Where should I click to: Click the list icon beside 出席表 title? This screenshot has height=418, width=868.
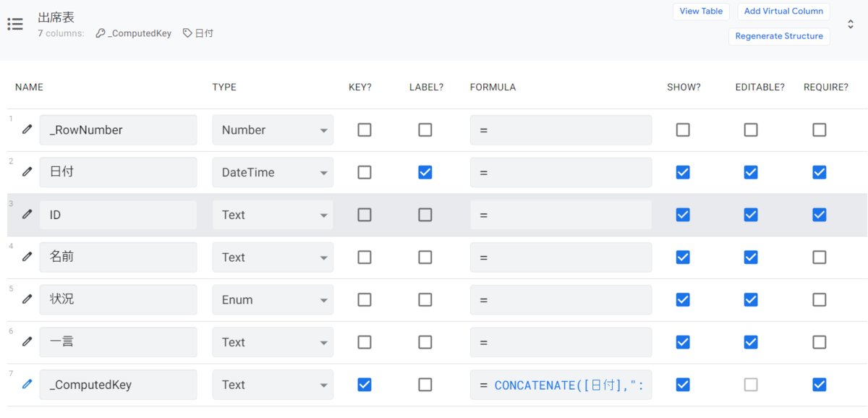tap(15, 24)
